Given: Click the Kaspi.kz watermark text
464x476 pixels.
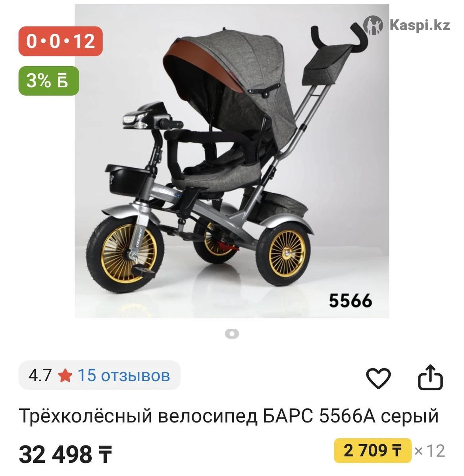Looking at the screenshot, I should pos(420,25).
